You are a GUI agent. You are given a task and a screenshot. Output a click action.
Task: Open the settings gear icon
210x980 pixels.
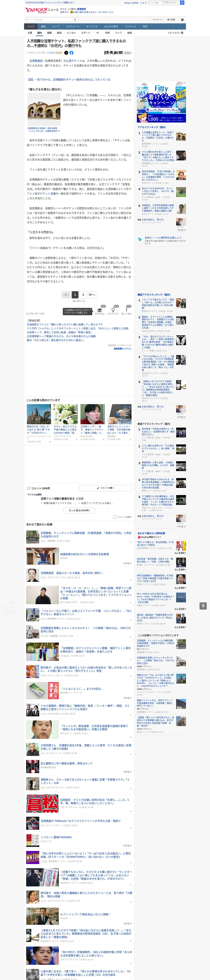coord(182,20)
